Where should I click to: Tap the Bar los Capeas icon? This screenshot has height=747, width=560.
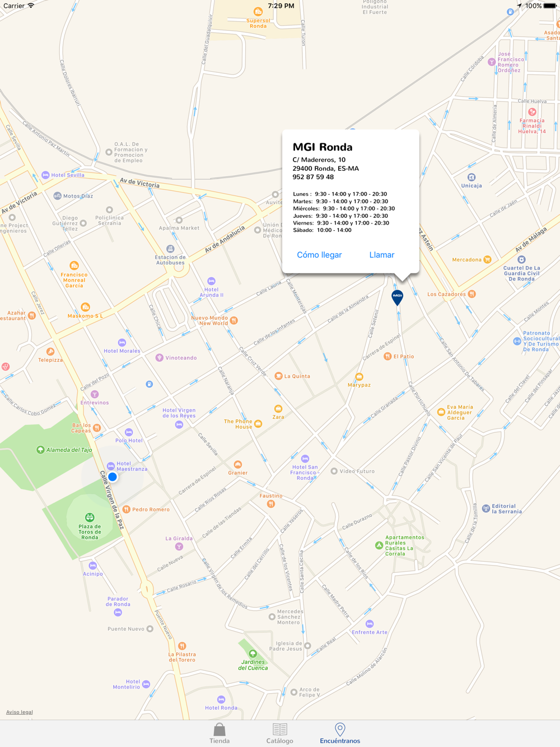[x=97, y=428]
